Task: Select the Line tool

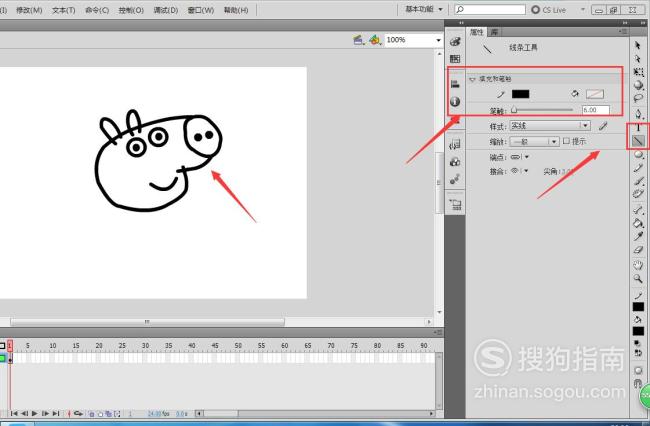Action: pos(638,141)
